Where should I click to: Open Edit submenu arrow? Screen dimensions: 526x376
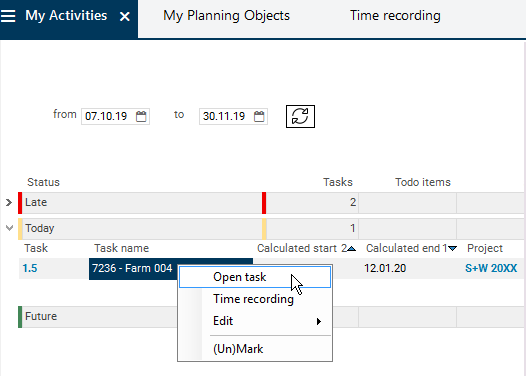[x=319, y=321]
